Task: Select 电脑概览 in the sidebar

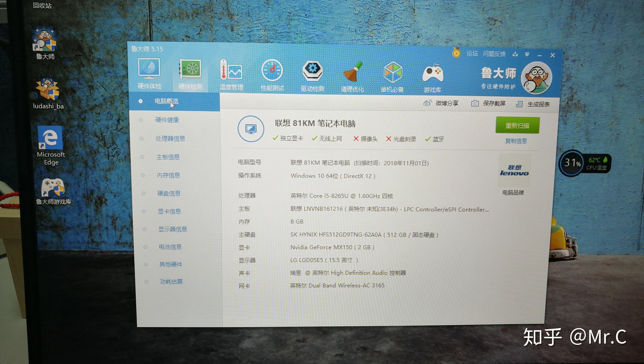Action: click(x=174, y=101)
